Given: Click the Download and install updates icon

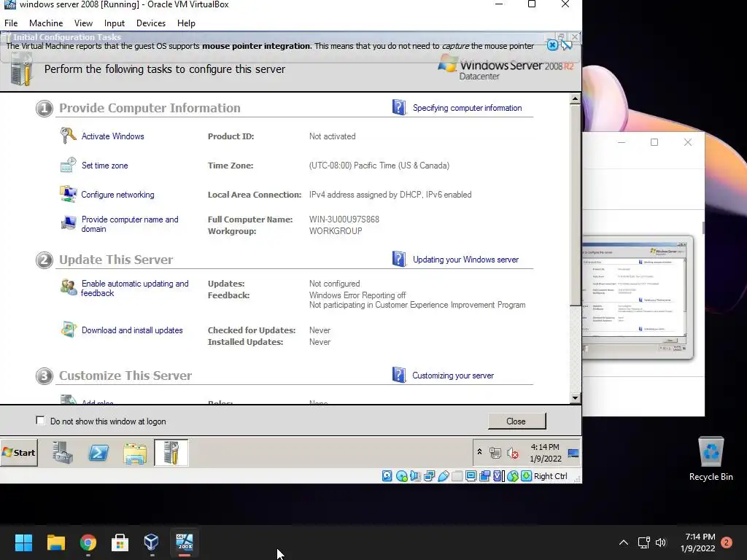Looking at the screenshot, I should click(68, 330).
